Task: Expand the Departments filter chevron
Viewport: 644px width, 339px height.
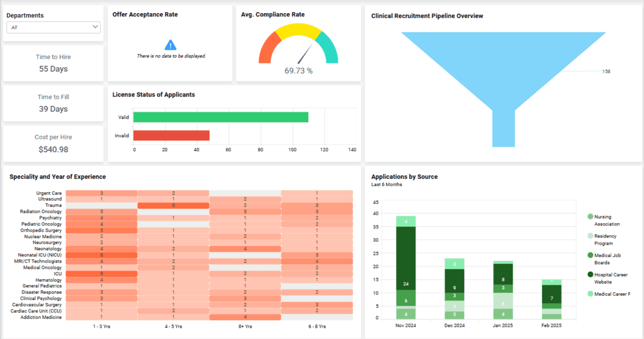Action: point(95,27)
